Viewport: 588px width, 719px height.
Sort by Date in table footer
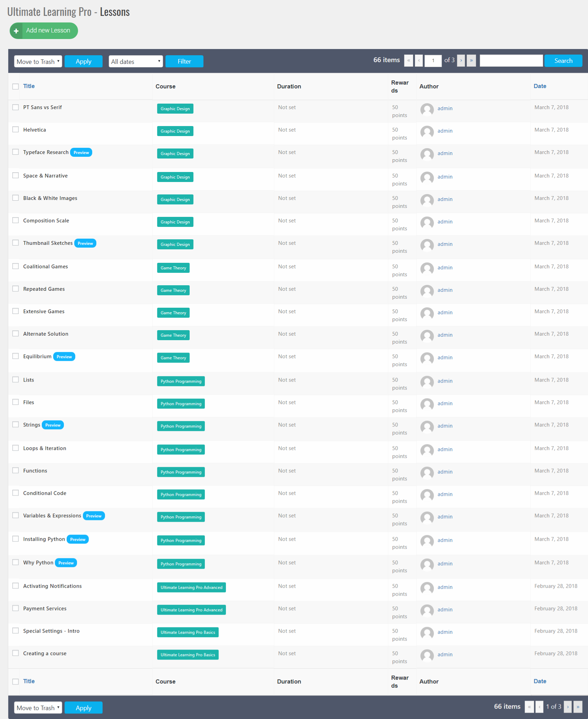[540, 681]
